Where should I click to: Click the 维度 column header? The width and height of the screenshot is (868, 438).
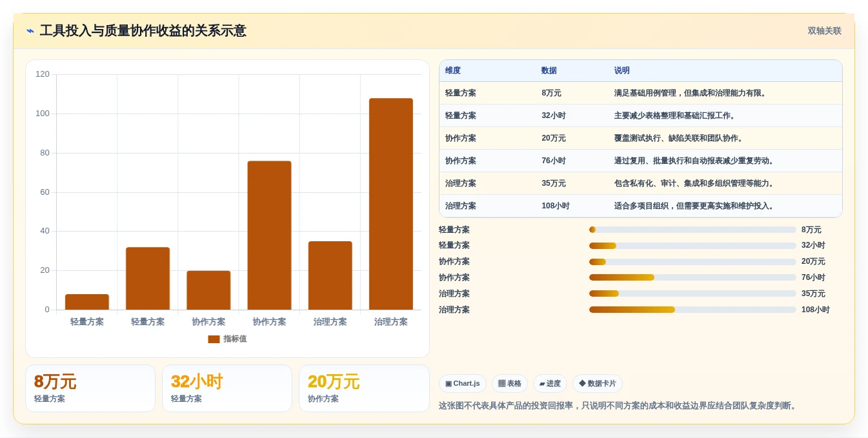click(x=453, y=71)
